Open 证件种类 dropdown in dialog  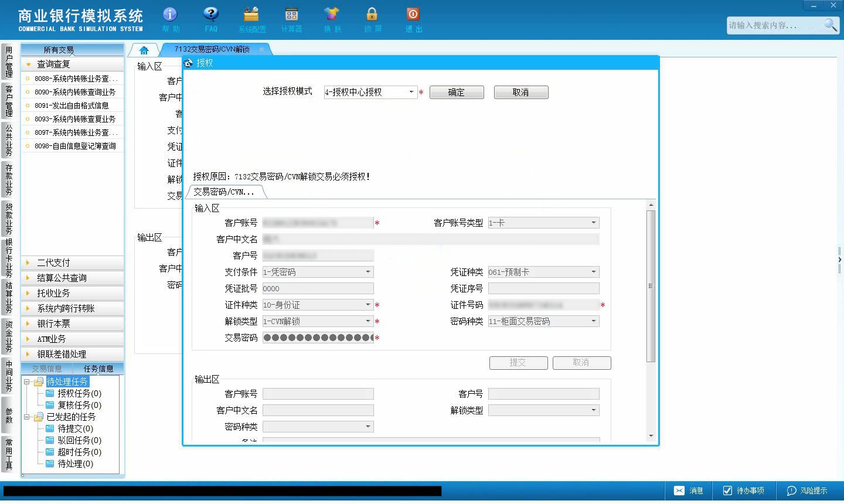coord(368,305)
